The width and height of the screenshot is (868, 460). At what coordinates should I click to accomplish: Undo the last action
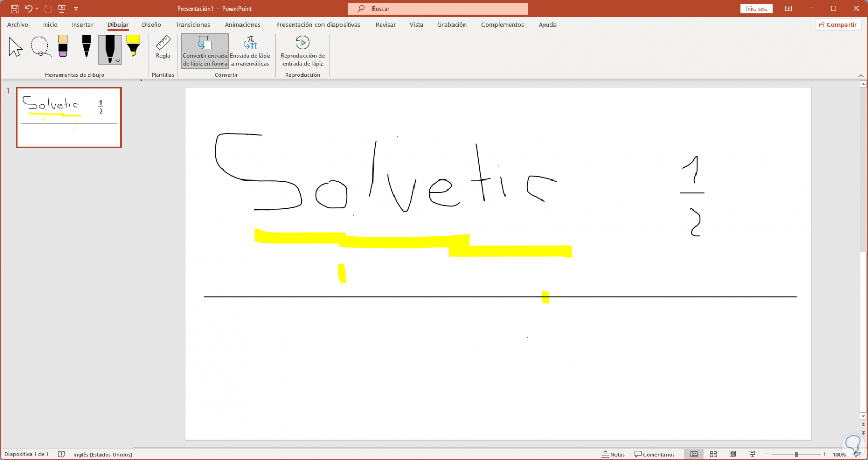click(x=28, y=9)
